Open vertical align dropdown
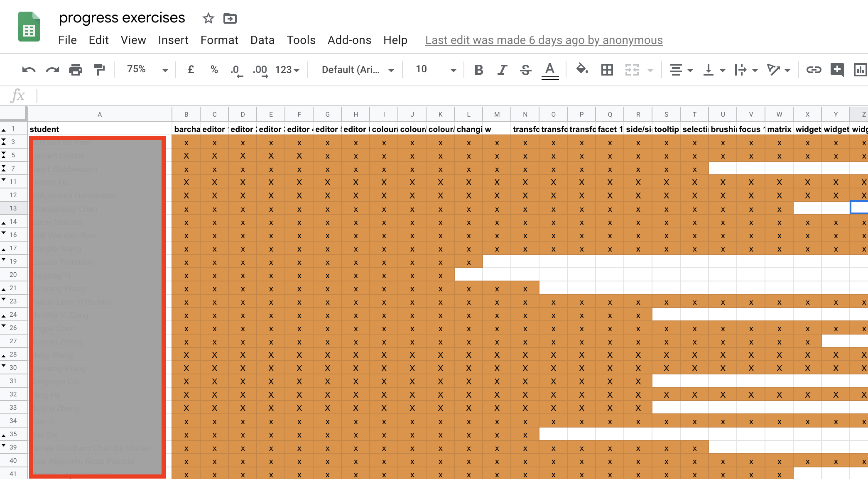 click(714, 70)
